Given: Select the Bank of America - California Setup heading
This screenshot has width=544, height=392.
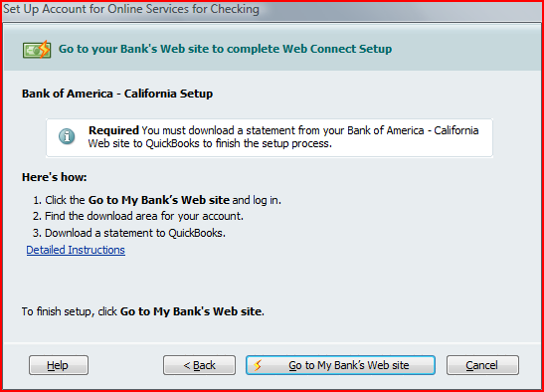Looking at the screenshot, I should pos(117,94).
